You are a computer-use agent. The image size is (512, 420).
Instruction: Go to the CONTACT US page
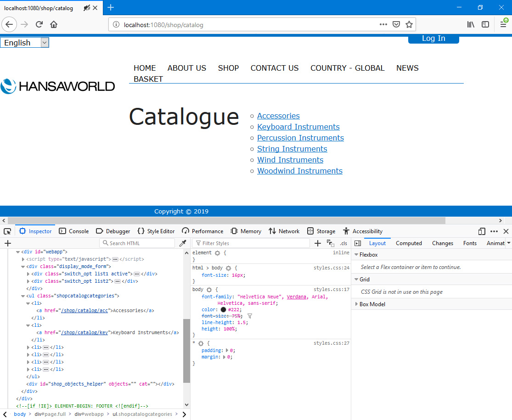pyautogui.click(x=275, y=68)
